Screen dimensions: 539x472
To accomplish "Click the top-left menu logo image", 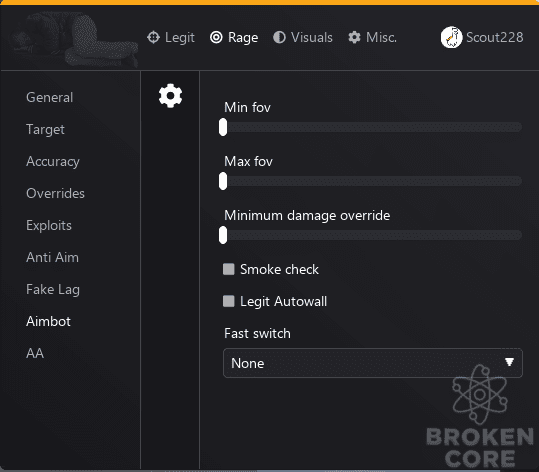I will (x=73, y=40).
